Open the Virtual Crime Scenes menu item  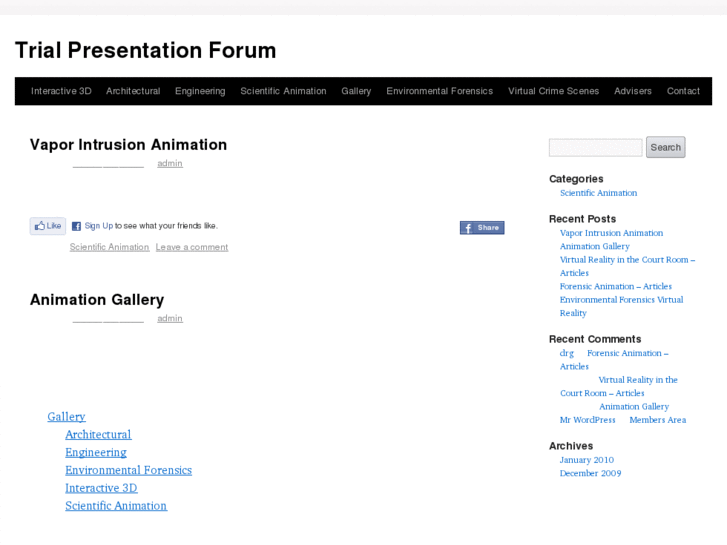[x=553, y=91]
